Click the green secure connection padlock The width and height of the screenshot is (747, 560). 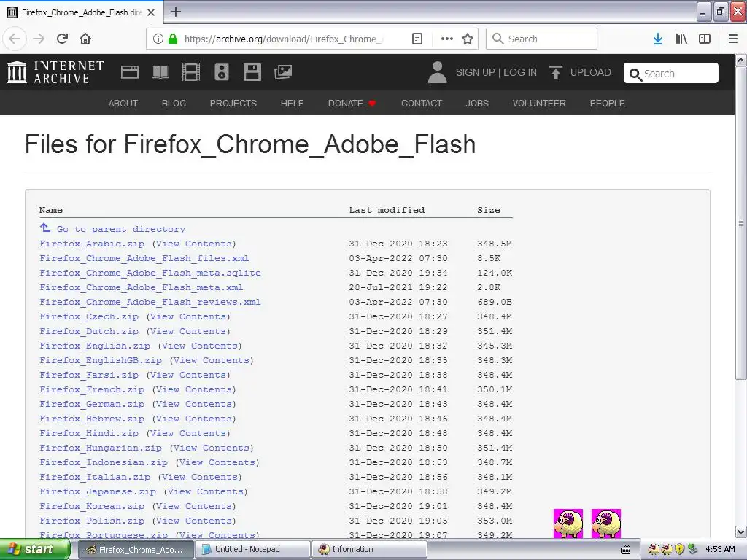pos(173,39)
